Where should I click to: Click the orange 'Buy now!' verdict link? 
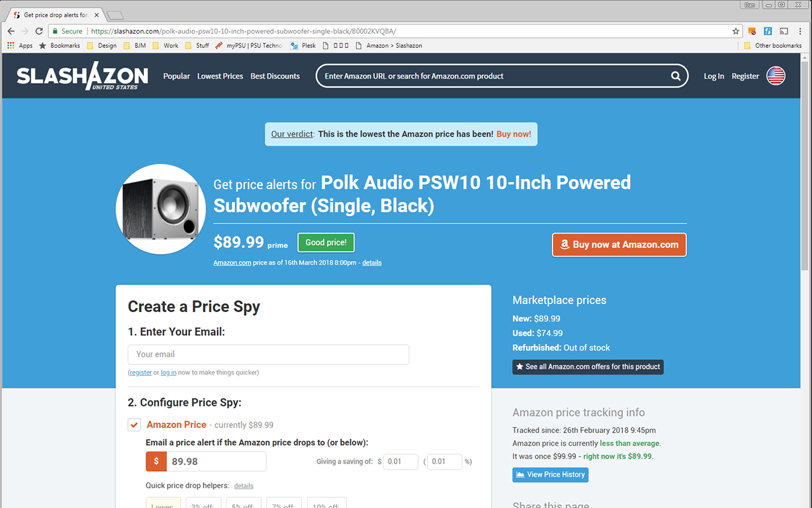tap(514, 134)
